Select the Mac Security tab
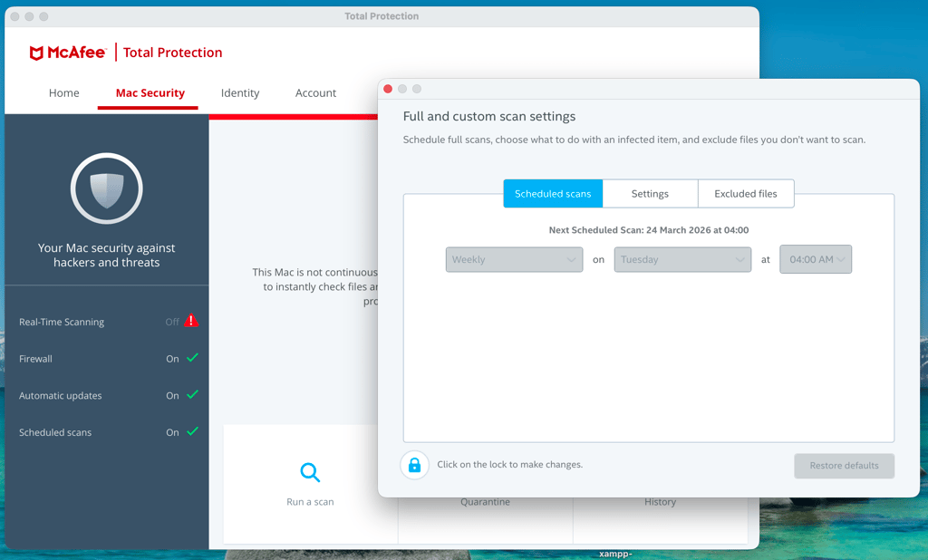Screen dimensions: 928x560 click(150, 93)
